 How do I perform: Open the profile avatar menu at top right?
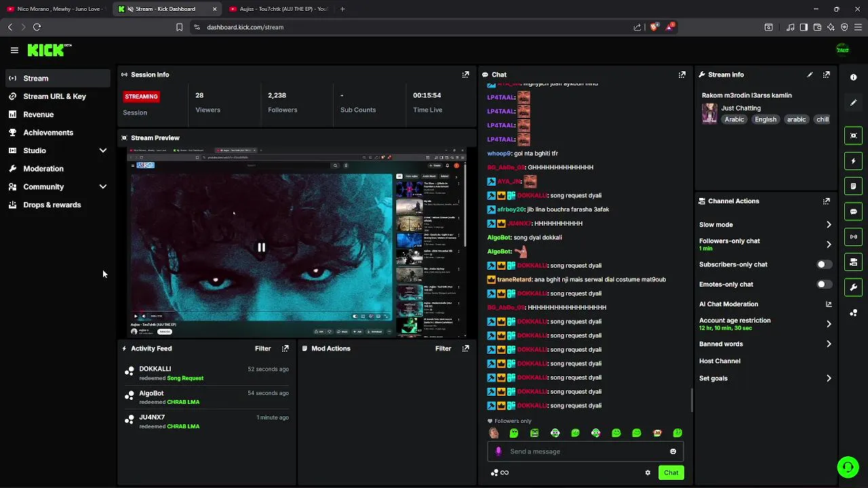pos(842,49)
